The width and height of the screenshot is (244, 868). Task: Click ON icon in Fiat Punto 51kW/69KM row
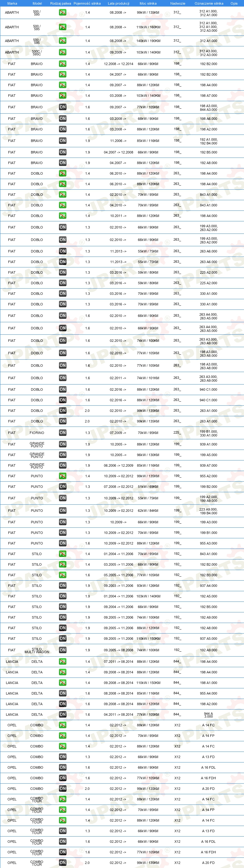tap(62, 487)
